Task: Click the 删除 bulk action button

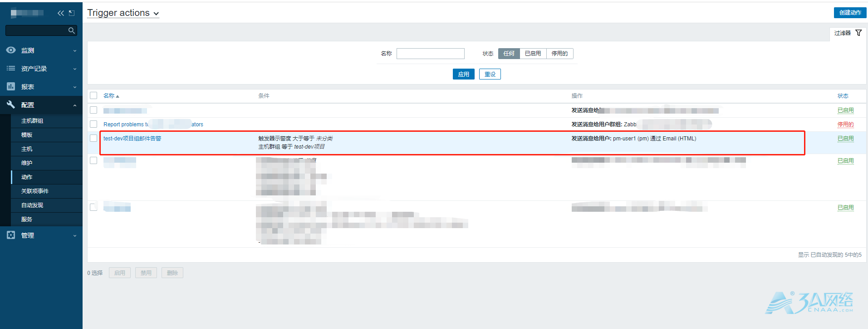Action: [x=172, y=273]
